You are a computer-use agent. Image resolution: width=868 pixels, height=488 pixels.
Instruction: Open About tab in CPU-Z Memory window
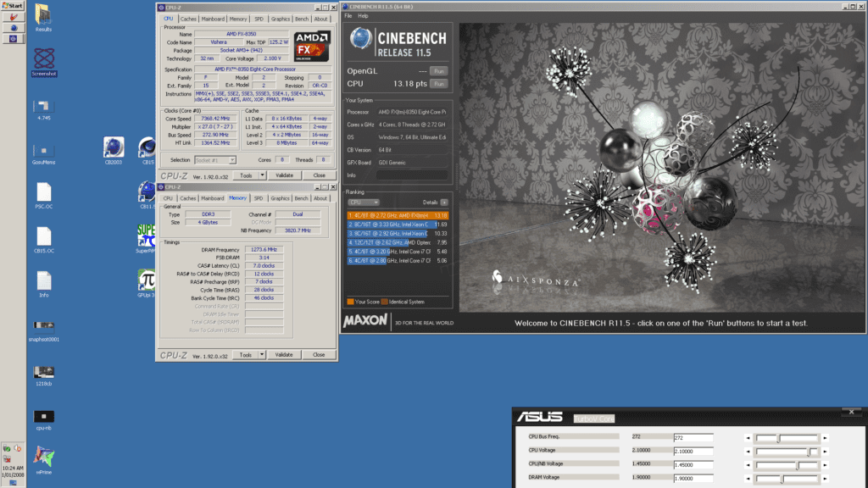point(320,198)
